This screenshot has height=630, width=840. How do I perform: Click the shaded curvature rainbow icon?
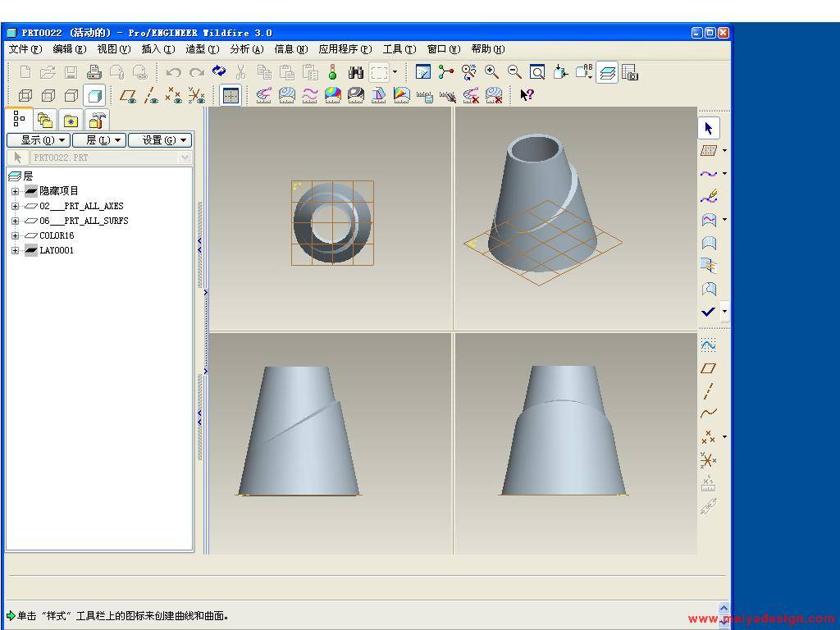(333, 95)
